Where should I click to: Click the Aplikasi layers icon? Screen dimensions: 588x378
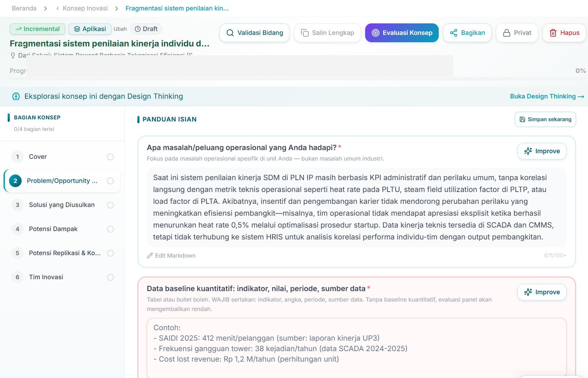(77, 29)
